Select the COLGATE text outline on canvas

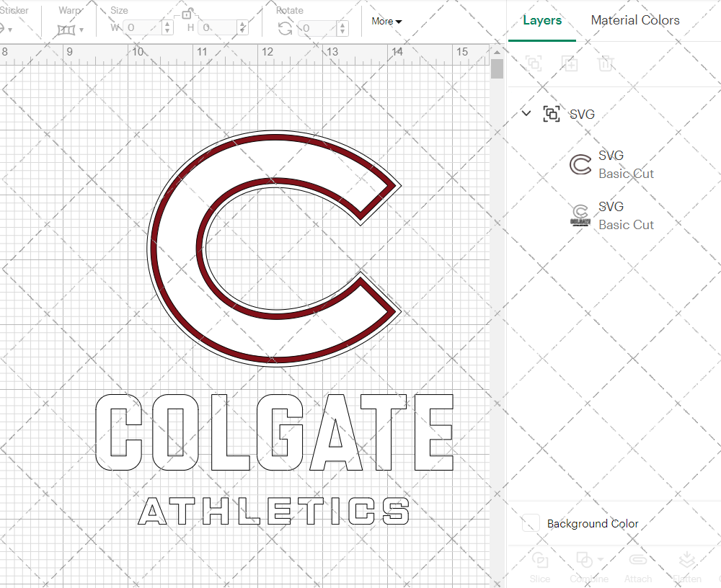(x=275, y=432)
